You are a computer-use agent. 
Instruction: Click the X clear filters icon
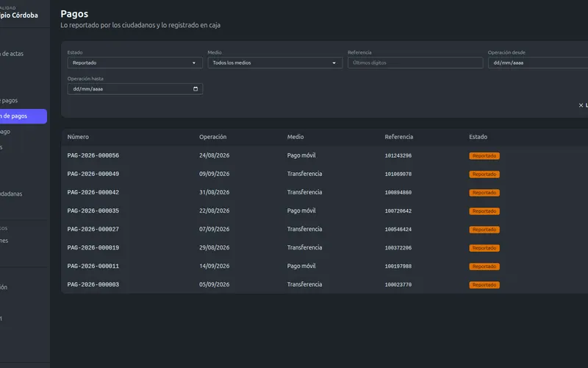pos(581,105)
